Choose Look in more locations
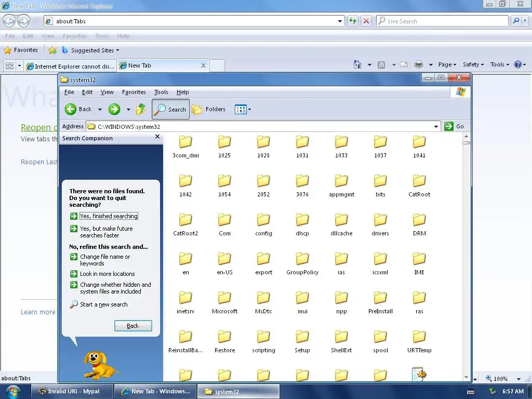The image size is (532, 399). [102, 274]
